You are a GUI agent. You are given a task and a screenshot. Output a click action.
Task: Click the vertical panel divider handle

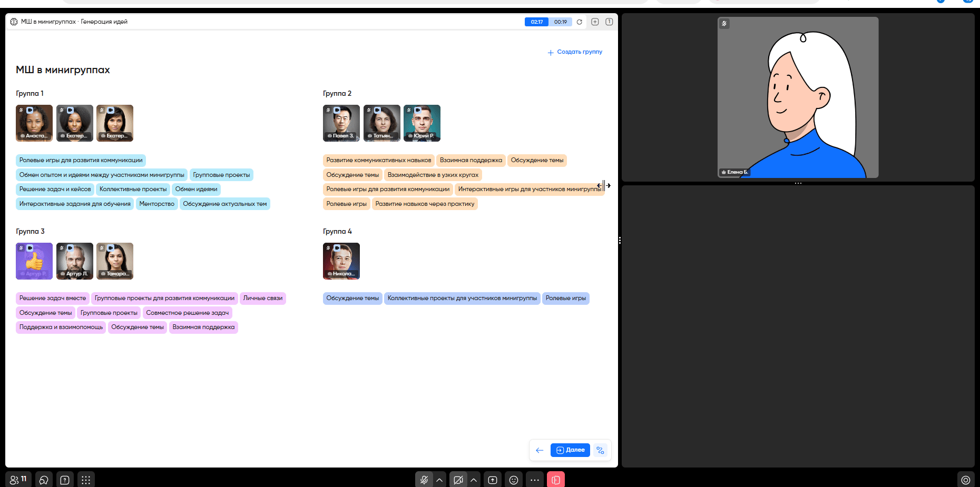click(620, 240)
